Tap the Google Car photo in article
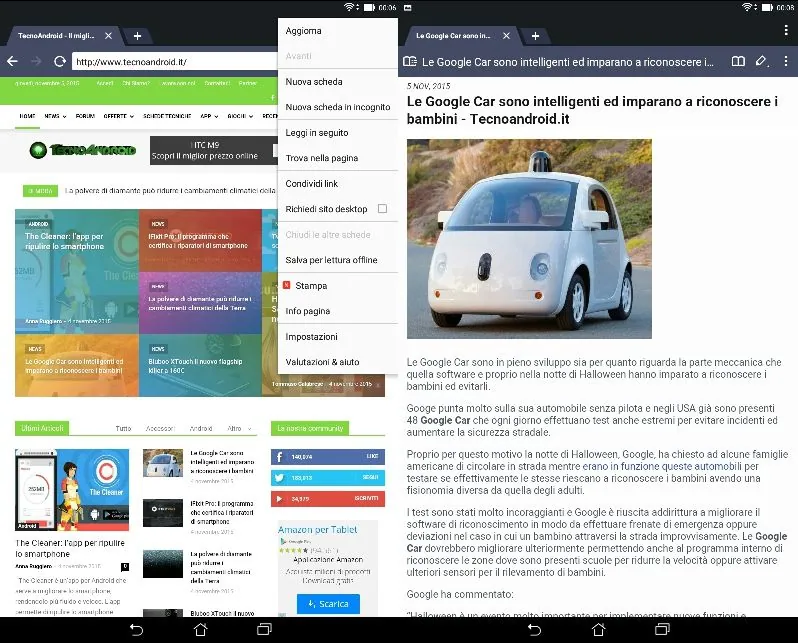The width and height of the screenshot is (798, 643). point(529,239)
